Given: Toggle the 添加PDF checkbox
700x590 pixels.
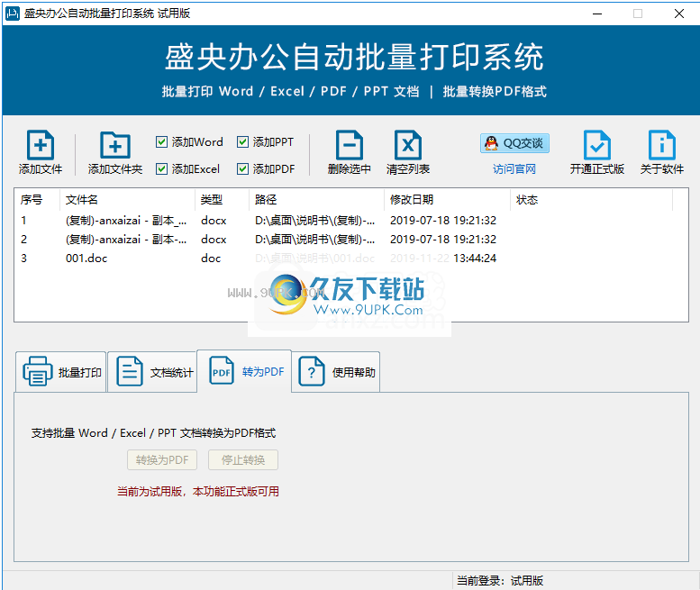Looking at the screenshot, I should [x=242, y=169].
